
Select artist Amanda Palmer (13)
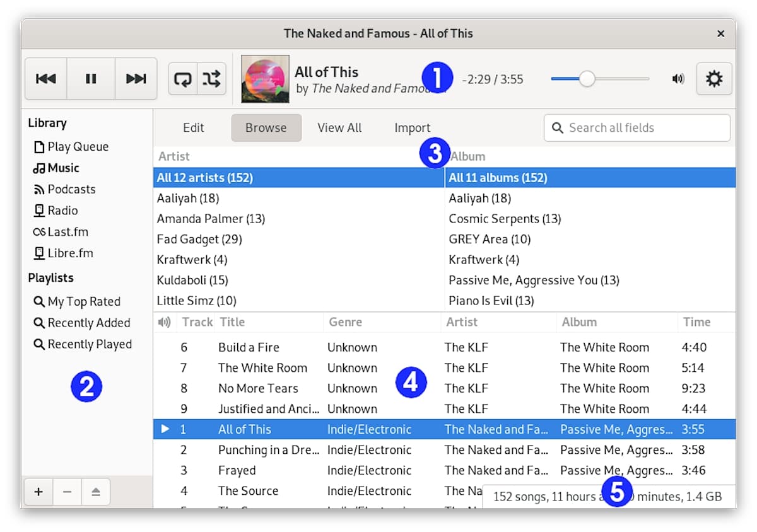299,219
